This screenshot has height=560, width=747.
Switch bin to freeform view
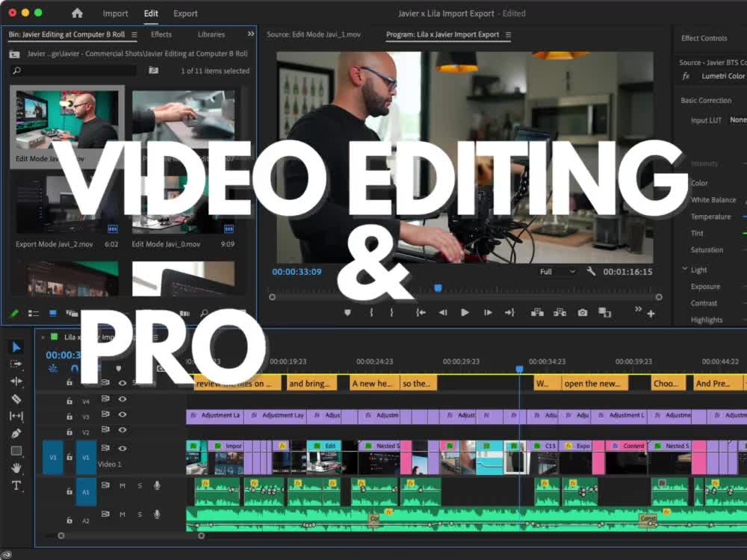coord(72,314)
